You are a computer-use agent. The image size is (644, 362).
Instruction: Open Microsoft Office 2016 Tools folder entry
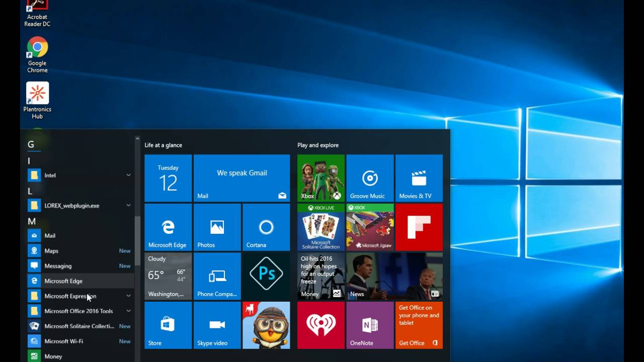(80, 311)
